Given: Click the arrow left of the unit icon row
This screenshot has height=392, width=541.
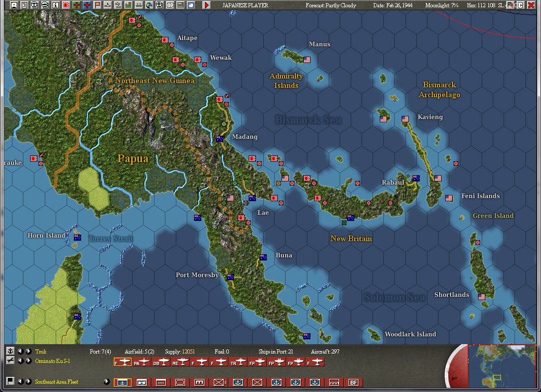Looking at the screenshot, I should (107, 381).
